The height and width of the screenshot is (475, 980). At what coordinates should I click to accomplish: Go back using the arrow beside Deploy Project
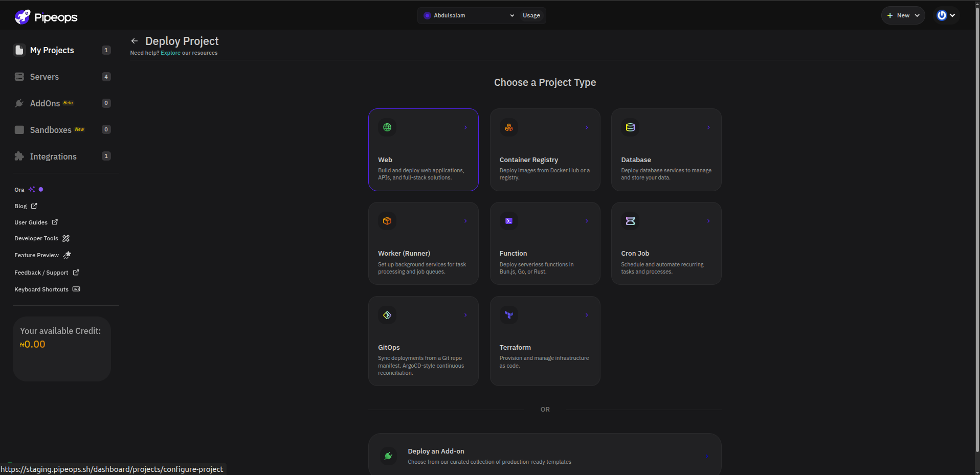pos(135,41)
